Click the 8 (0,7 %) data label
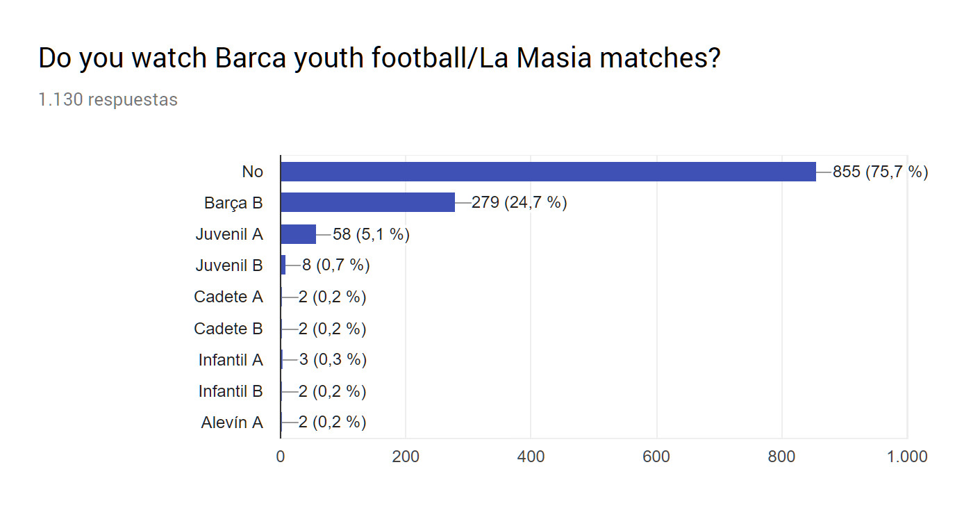 tap(335, 265)
